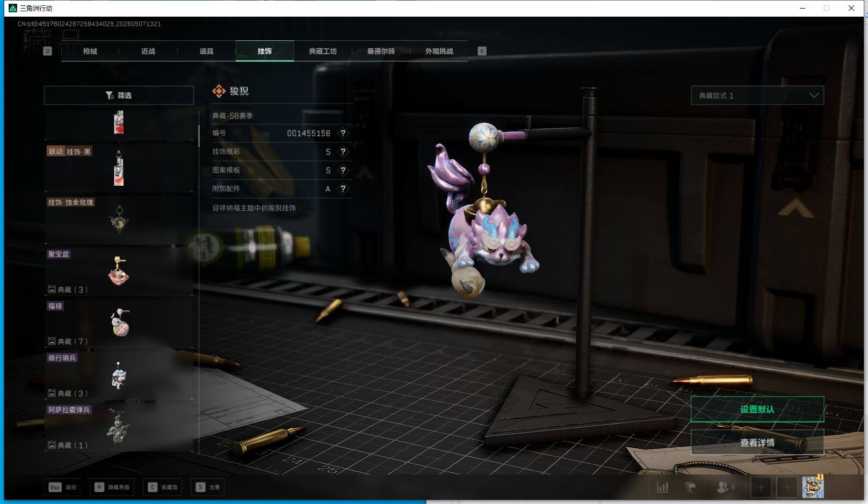868x504 pixels.
Task: Click the Esc 返回 button
Action: point(63,487)
